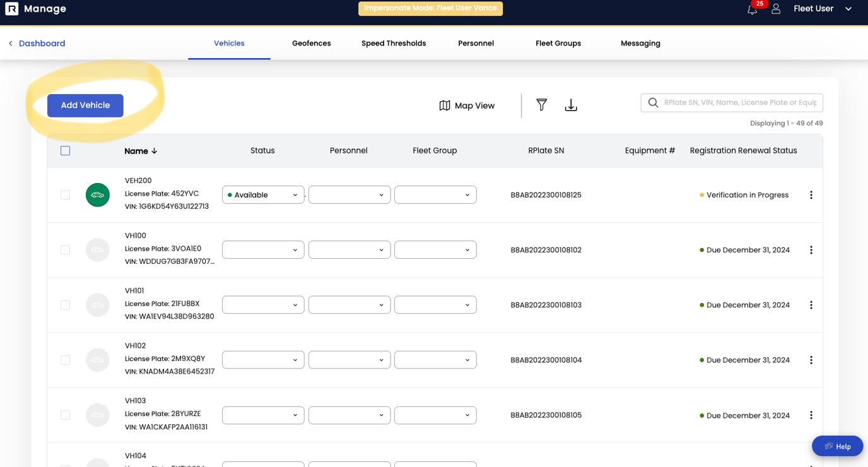Viewport: 868px width, 467px height.
Task: Open the Personnel dropdown for VH100
Action: (x=349, y=250)
